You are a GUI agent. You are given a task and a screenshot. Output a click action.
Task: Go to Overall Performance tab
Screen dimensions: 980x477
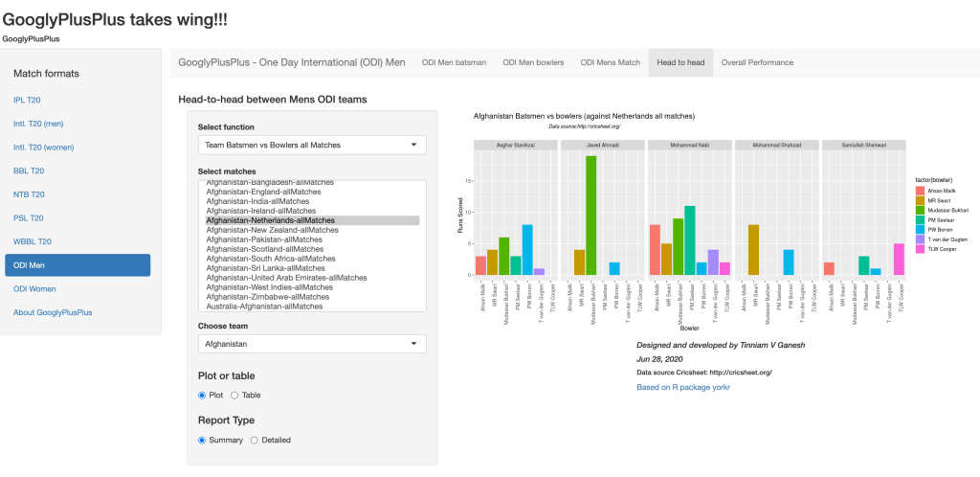[757, 62]
